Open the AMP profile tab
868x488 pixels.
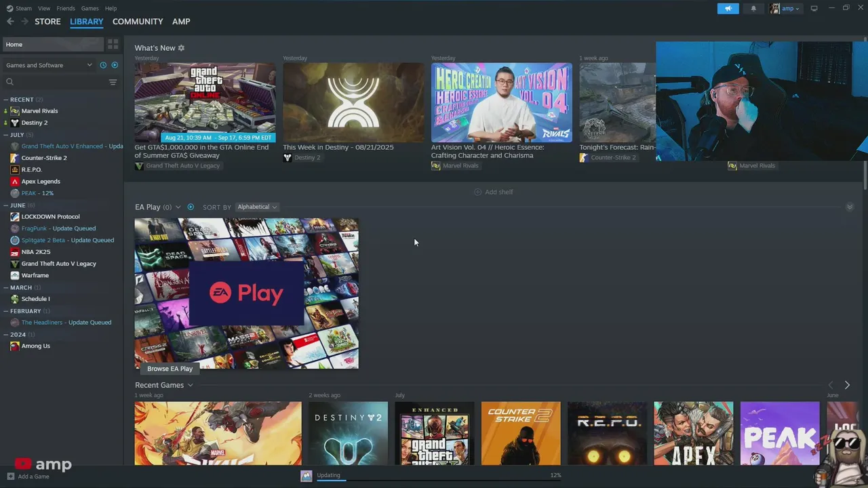181,22
